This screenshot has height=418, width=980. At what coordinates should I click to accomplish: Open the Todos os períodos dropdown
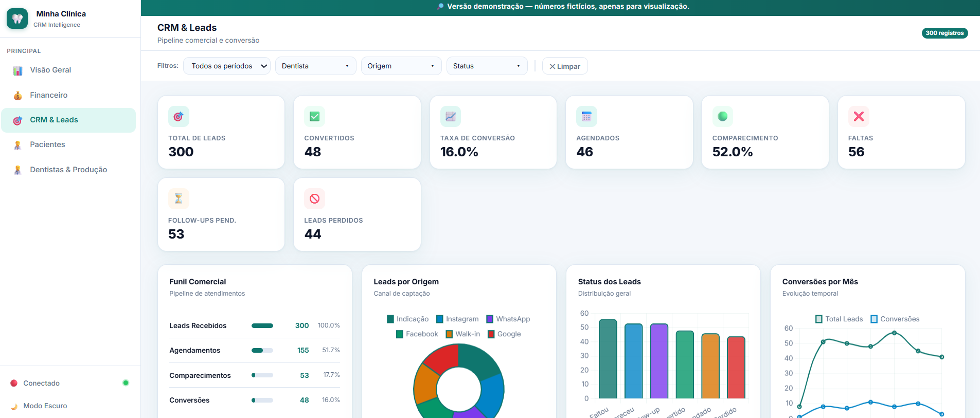[x=227, y=66]
